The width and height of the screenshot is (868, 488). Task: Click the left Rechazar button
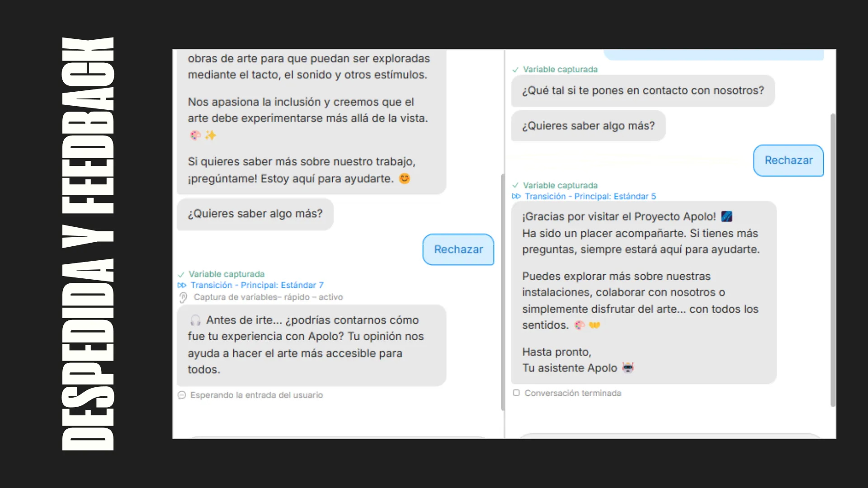(x=458, y=249)
